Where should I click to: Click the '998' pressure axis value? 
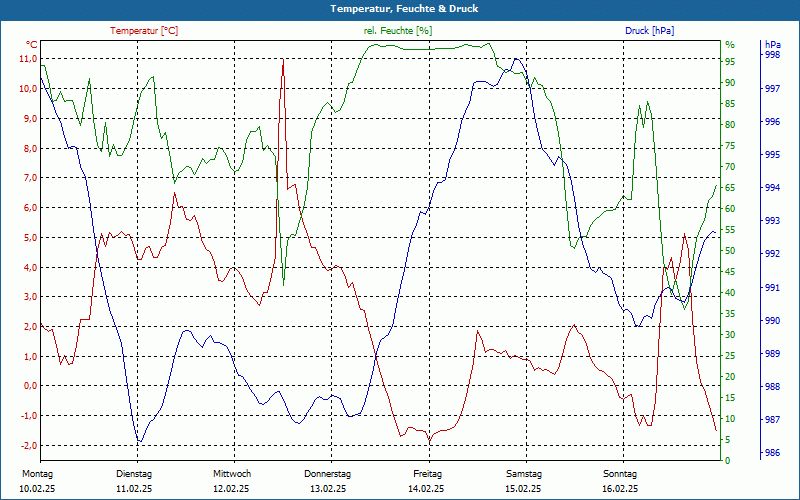coord(772,55)
